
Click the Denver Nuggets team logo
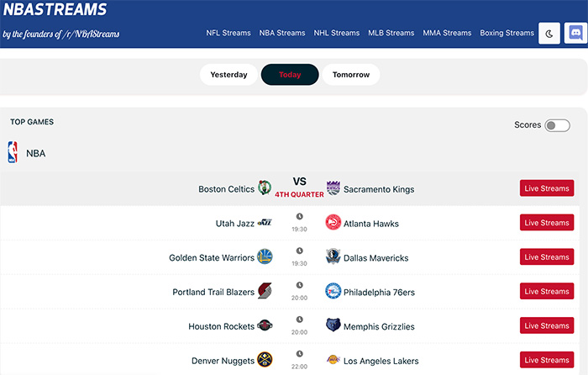click(265, 361)
